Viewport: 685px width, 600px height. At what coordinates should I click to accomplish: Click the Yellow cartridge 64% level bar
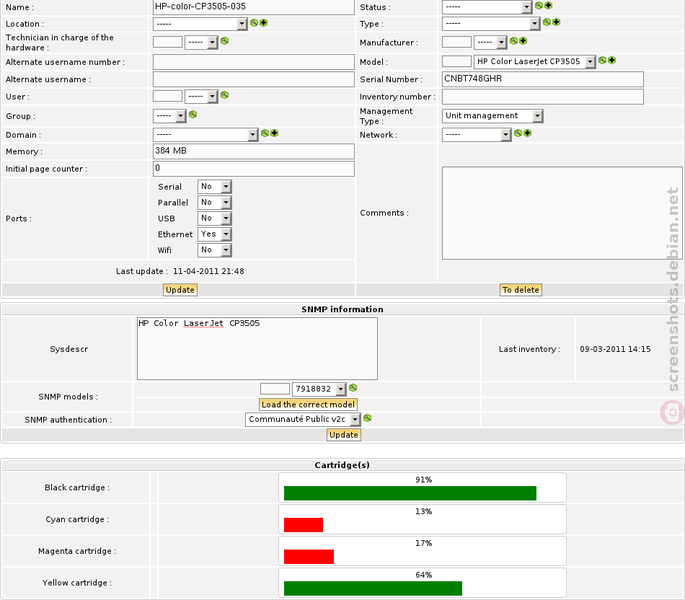(x=373, y=588)
